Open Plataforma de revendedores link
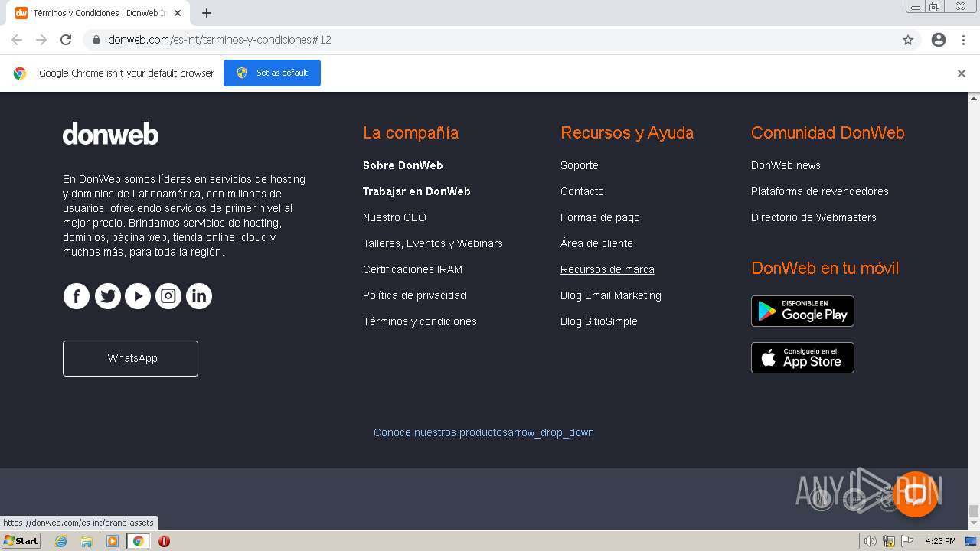The height and width of the screenshot is (551, 980). [x=820, y=191]
